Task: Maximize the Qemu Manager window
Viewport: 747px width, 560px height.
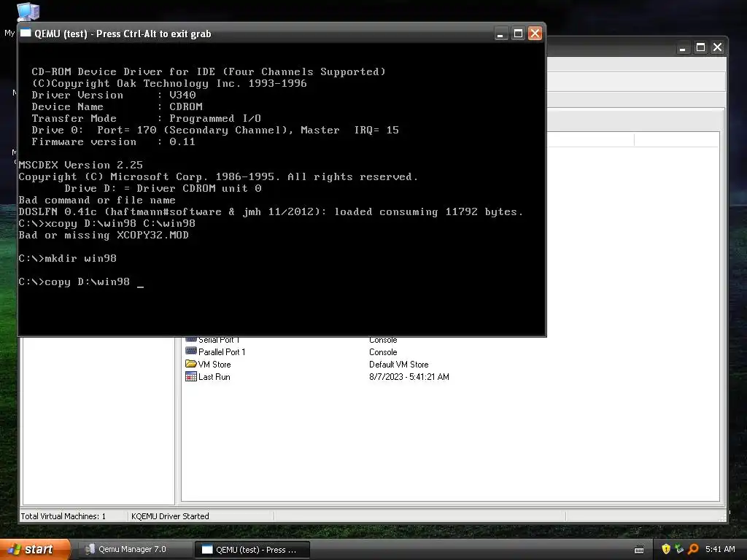Action: pyautogui.click(x=700, y=47)
